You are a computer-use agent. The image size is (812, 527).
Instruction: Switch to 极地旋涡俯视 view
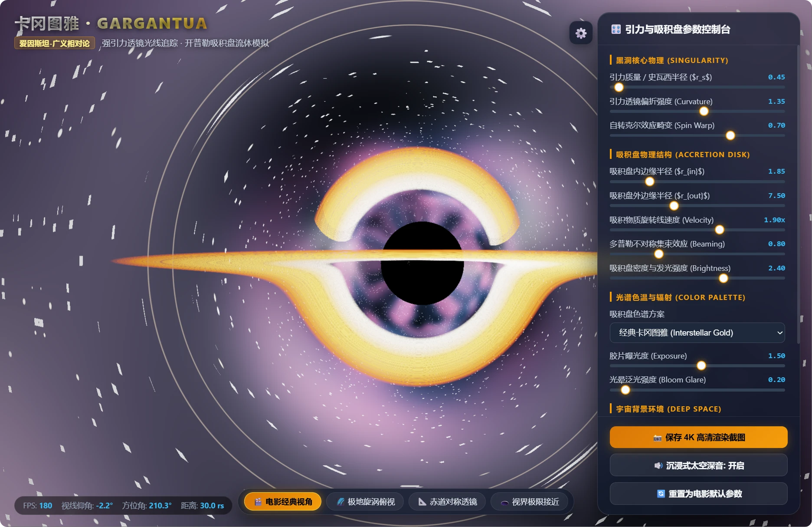(365, 502)
